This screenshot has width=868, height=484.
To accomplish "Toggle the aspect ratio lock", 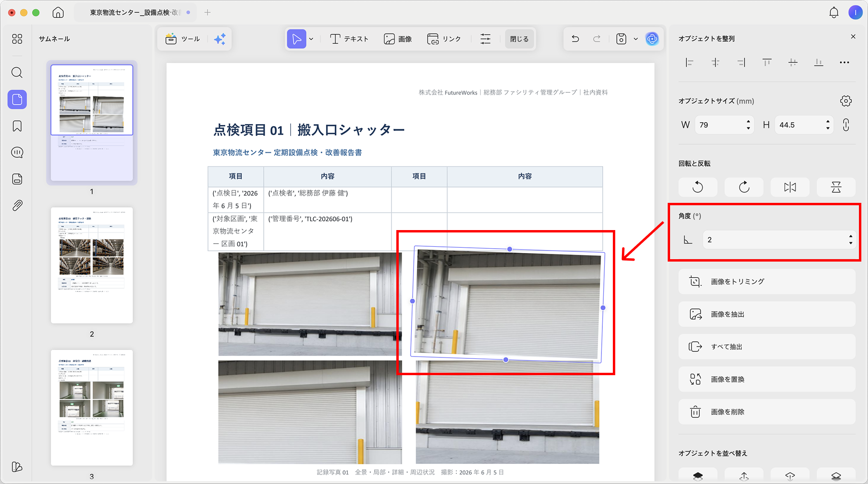I will [846, 125].
